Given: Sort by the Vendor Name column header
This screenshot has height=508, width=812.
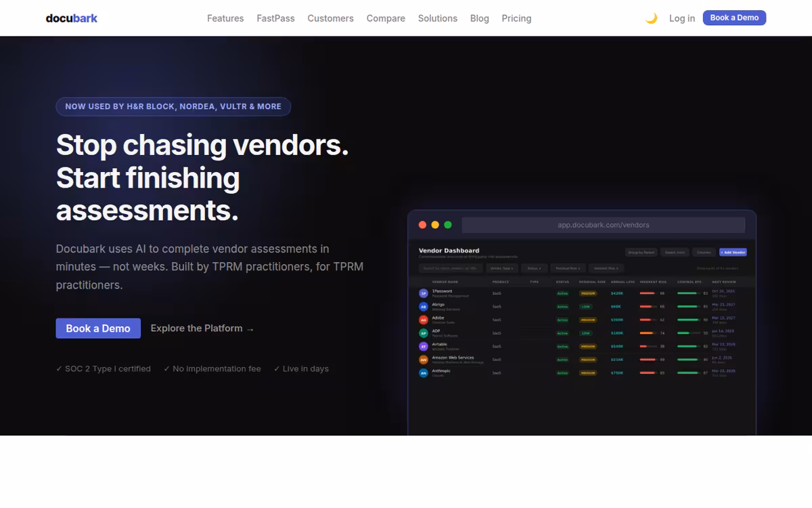Looking at the screenshot, I should pos(445,282).
